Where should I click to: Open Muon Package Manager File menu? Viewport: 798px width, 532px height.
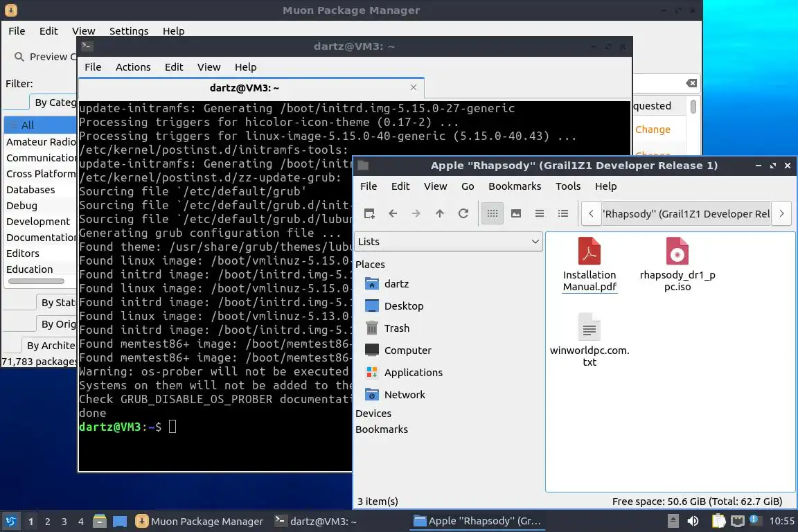(17, 31)
